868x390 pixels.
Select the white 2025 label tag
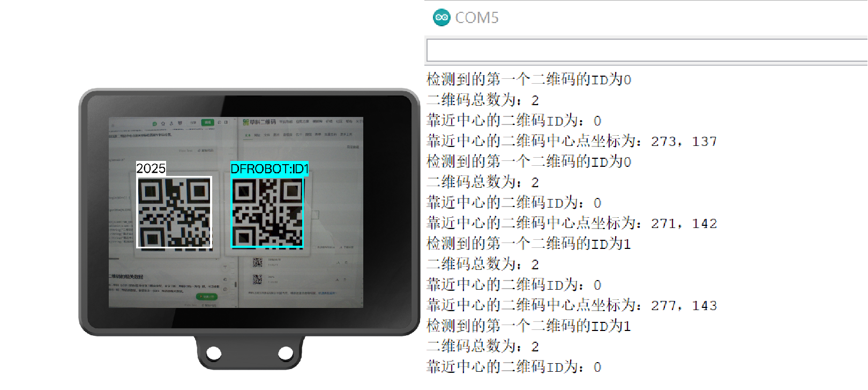click(151, 168)
